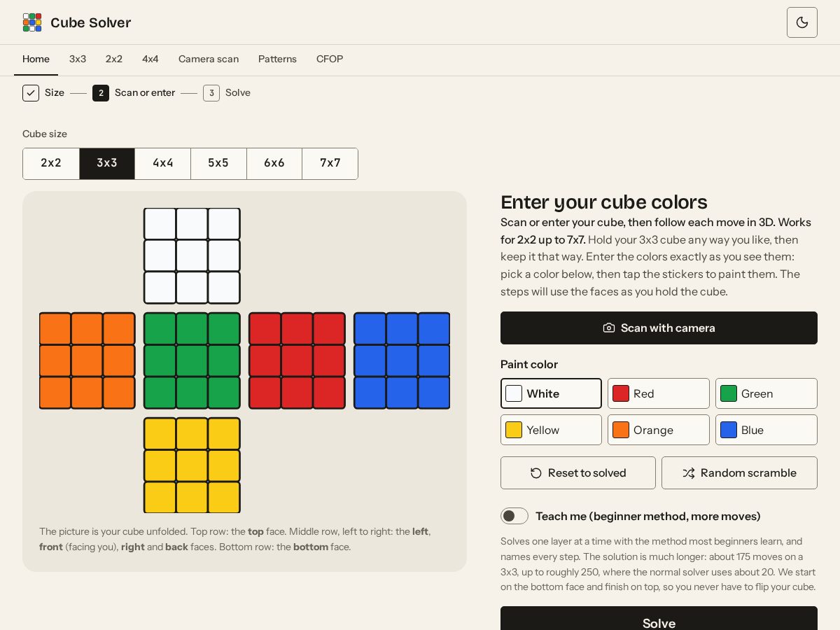
Task: Click the shuffle icon in Random scramble
Action: click(x=689, y=473)
